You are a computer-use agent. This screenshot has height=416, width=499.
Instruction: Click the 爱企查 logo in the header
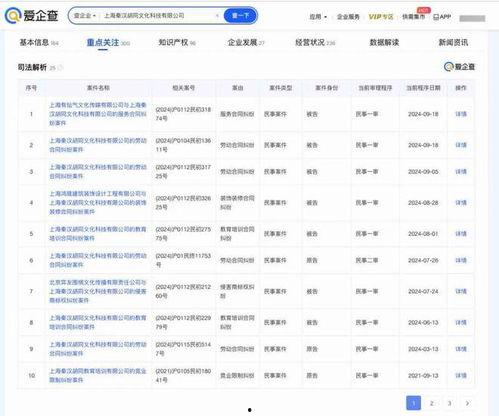[31, 15]
